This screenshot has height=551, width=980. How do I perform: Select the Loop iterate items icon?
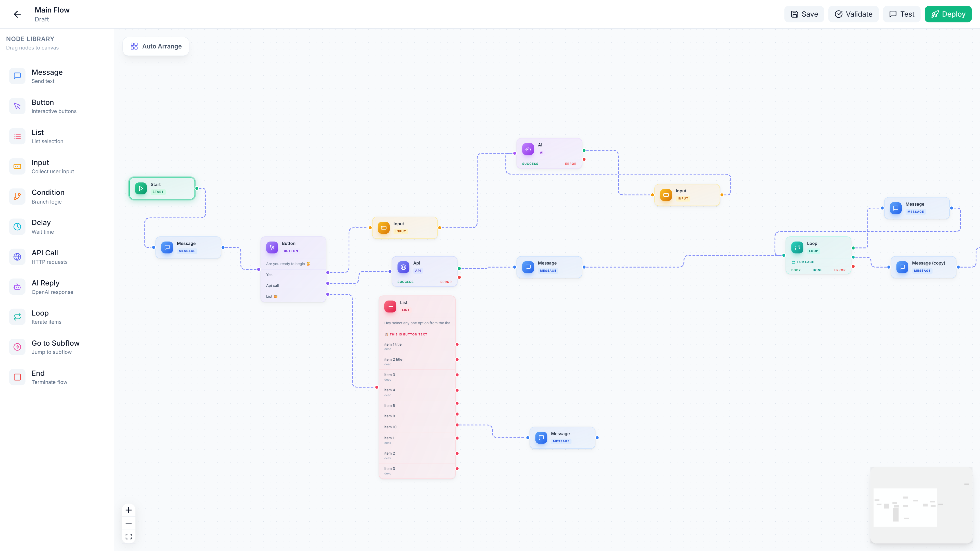[x=17, y=316]
